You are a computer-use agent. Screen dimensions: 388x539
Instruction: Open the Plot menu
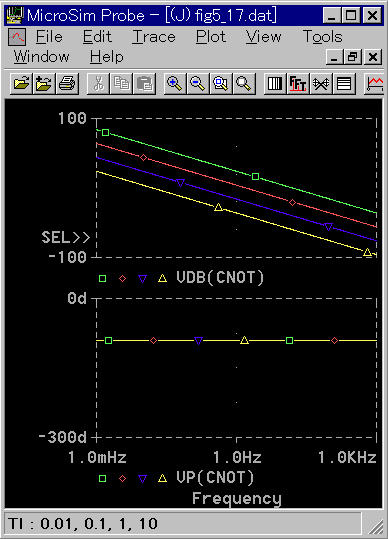coord(211,36)
